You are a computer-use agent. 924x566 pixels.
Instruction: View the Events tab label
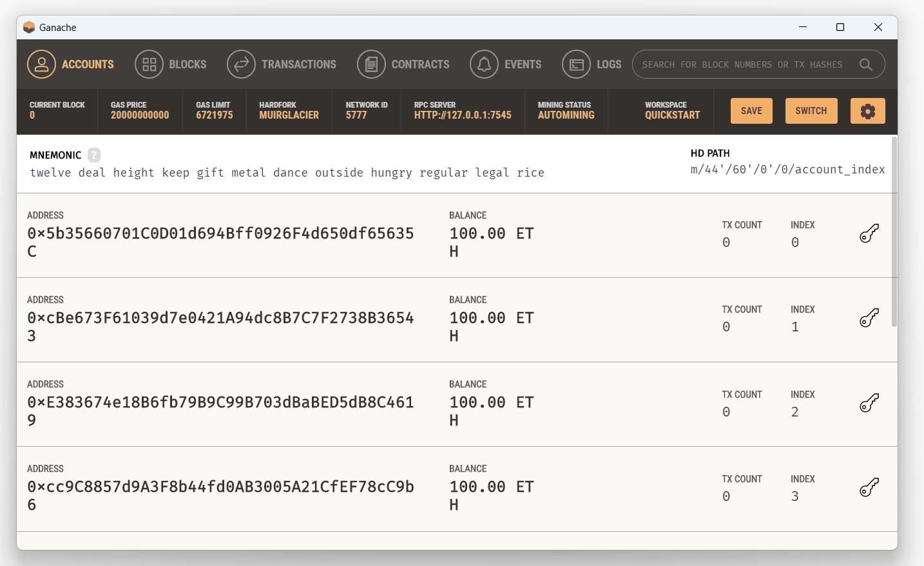(x=523, y=64)
